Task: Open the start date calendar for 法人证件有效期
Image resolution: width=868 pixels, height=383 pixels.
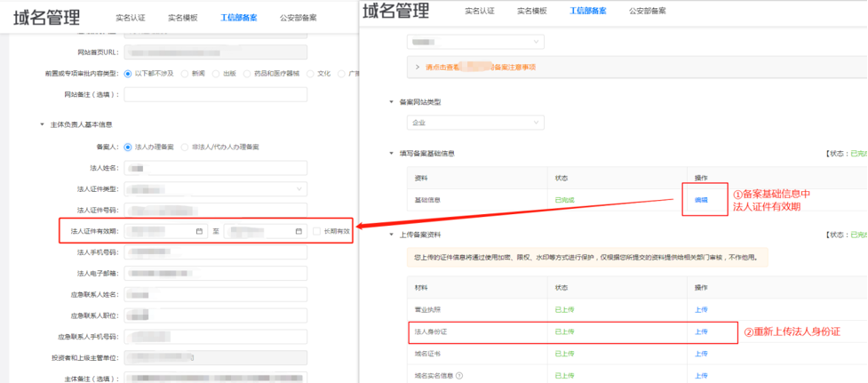Action: (199, 232)
